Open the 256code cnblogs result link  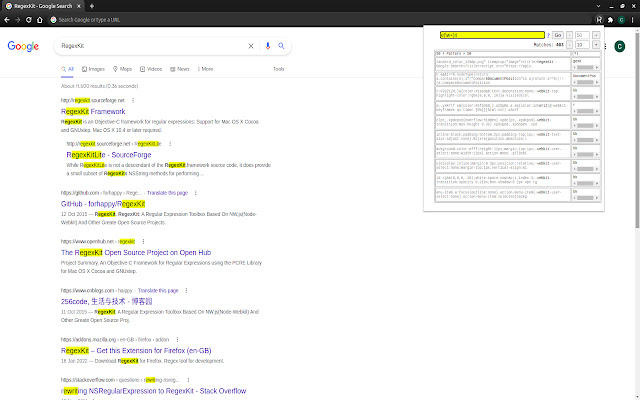[x=107, y=302]
